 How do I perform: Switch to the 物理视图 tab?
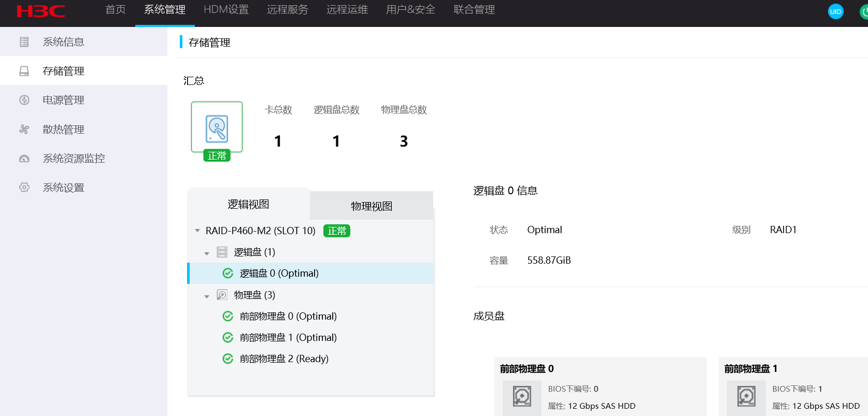point(371,206)
